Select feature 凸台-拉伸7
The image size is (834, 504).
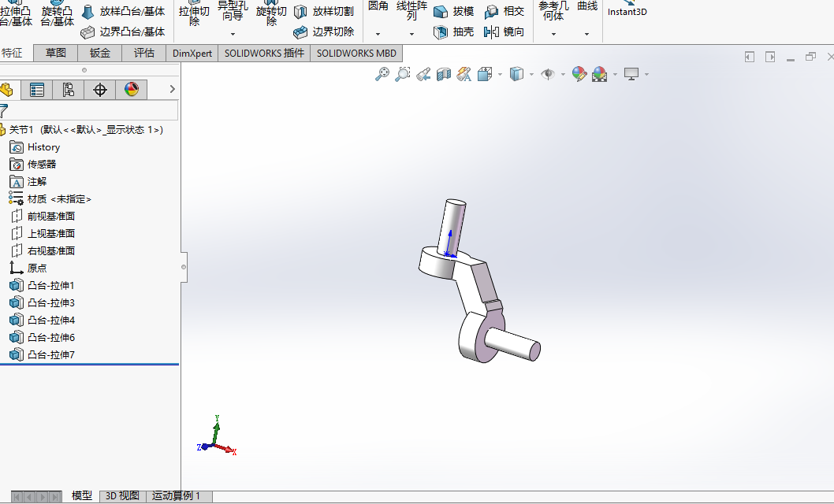coord(42,354)
